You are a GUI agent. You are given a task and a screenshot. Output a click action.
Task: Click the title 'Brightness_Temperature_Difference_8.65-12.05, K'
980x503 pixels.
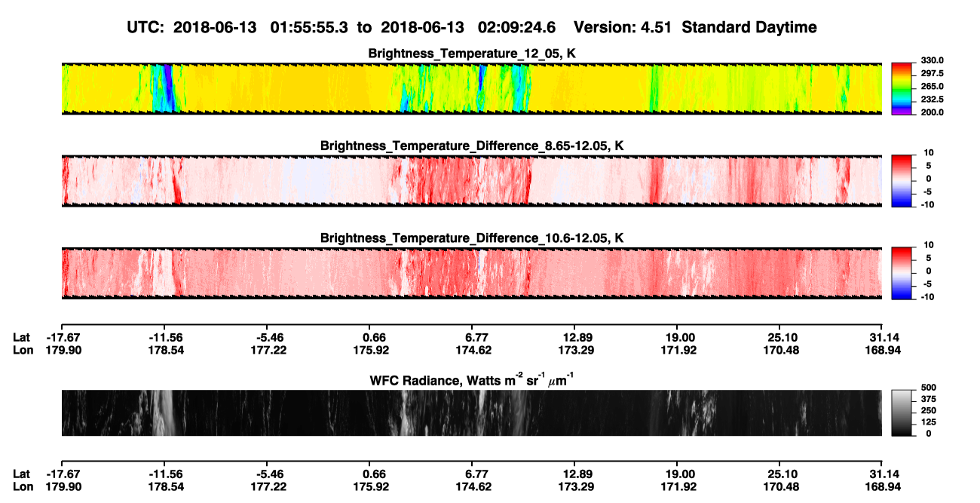[472, 146]
